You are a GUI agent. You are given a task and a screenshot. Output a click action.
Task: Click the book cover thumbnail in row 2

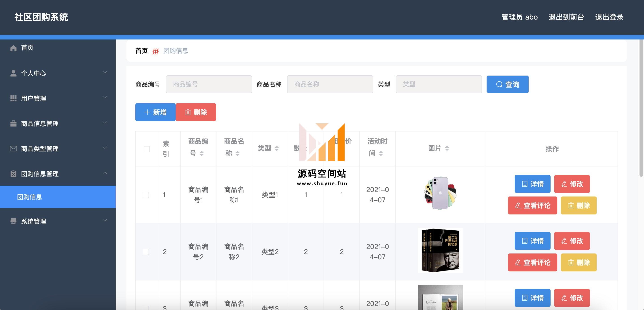pyautogui.click(x=440, y=250)
